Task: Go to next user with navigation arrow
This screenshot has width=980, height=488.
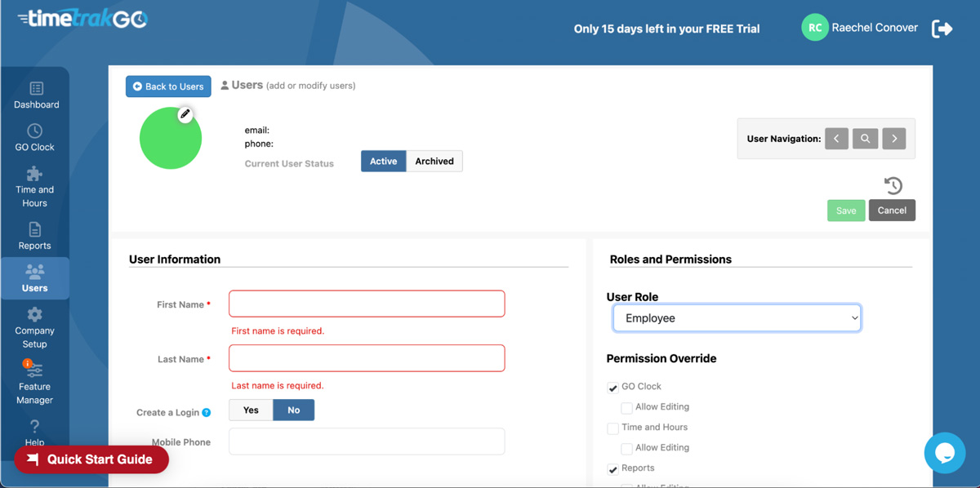Action: pyautogui.click(x=893, y=138)
